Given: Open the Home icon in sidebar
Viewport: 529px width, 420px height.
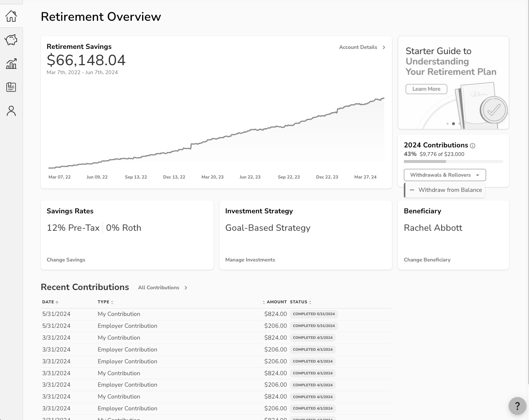Looking at the screenshot, I should [11, 16].
